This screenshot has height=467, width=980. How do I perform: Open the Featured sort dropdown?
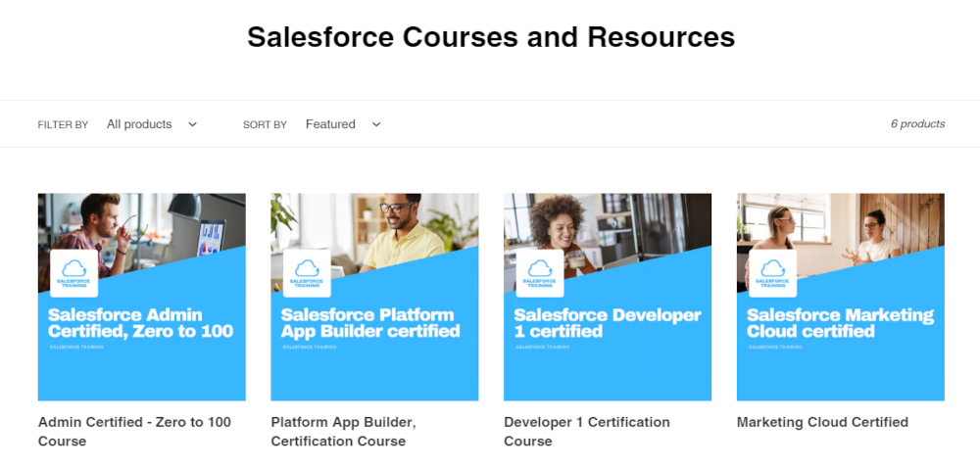coord(343,124)
